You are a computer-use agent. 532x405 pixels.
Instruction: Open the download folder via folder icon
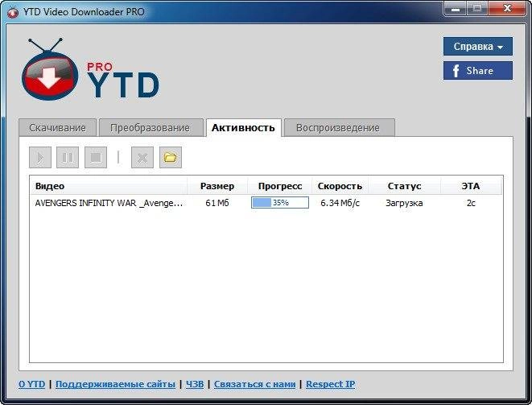click(171, 157)
